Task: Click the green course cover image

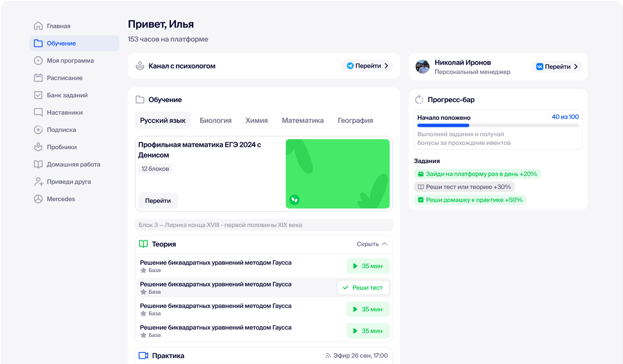Action: coord(337,174)
